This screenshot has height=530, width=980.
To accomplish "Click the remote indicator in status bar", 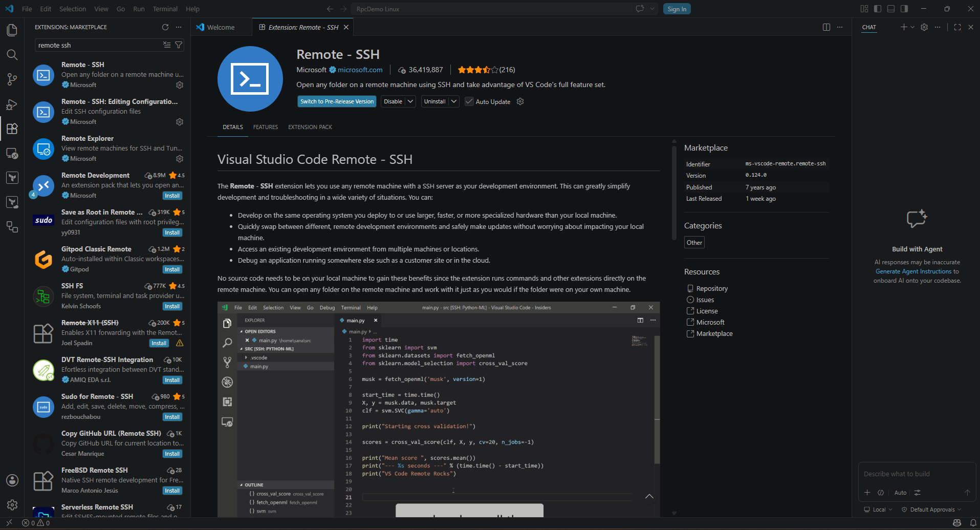I will (9, 523).
